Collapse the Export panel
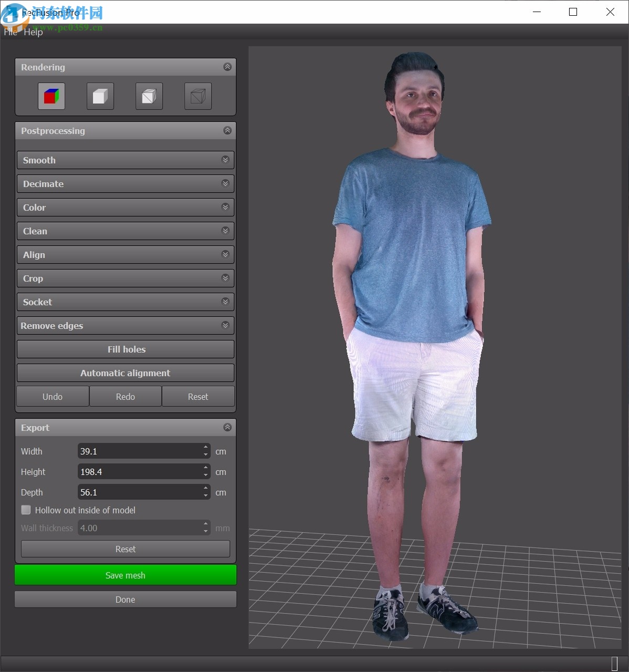 pyautogui.click(x=227, y=427)
